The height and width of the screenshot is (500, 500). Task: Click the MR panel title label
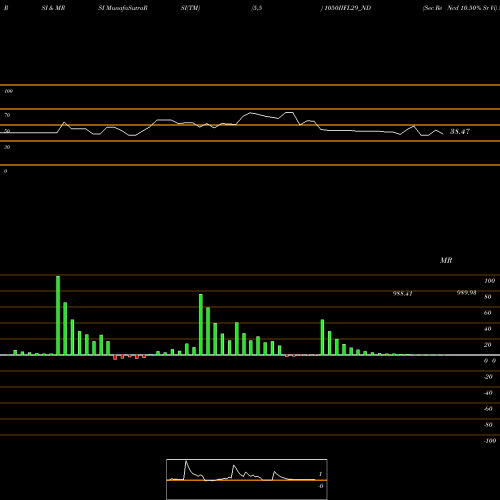coord(446,260)
